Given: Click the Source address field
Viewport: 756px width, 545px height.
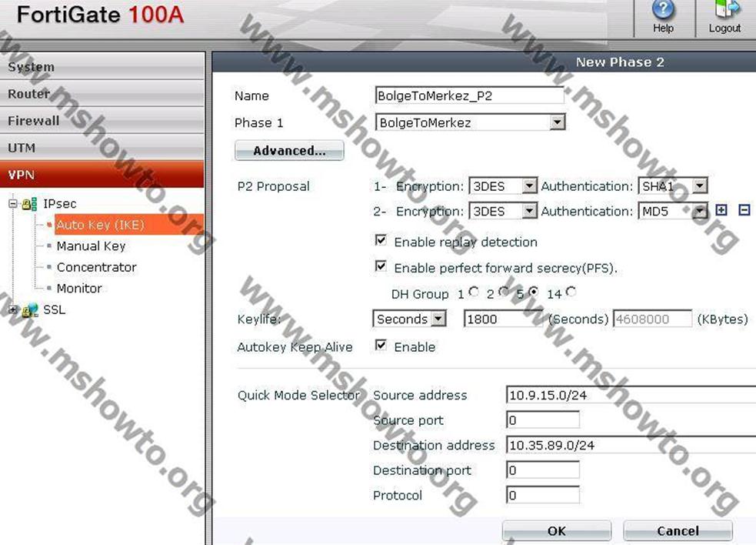Looking at the screenshot, I should click(x=631, y=395).
